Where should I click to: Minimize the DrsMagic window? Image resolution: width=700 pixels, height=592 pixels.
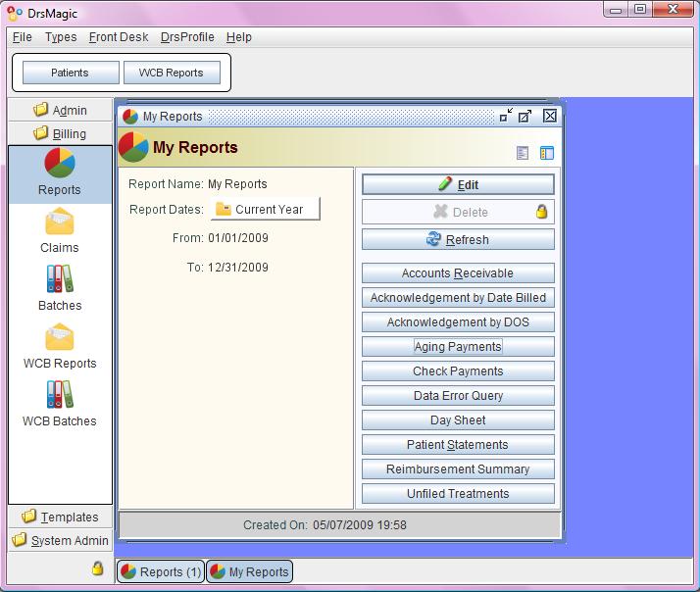616,10
